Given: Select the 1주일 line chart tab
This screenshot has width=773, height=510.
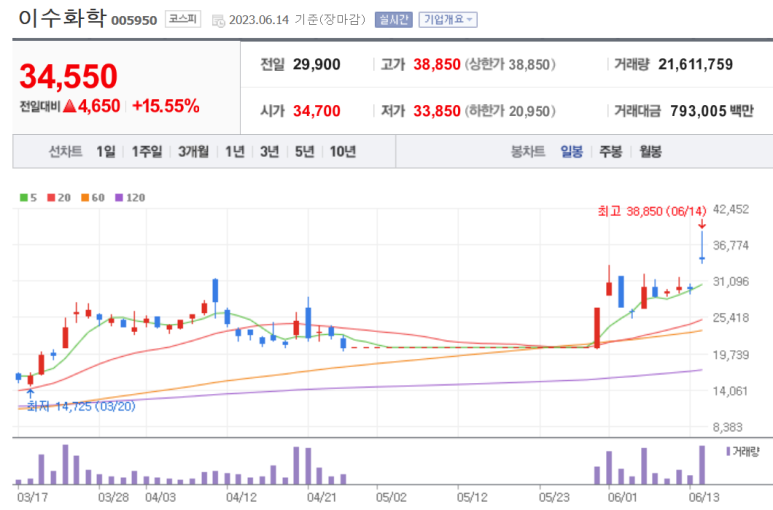Looking at the screenshot, I should point(146,151).
